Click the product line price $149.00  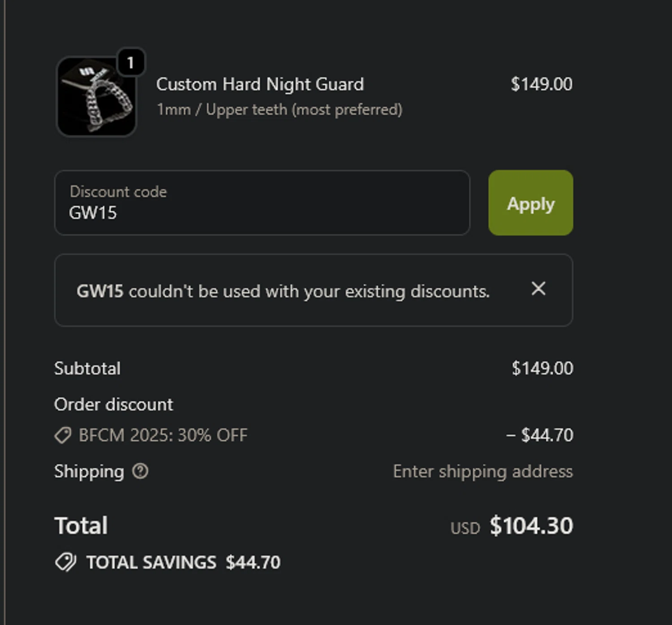click(541, 84)
